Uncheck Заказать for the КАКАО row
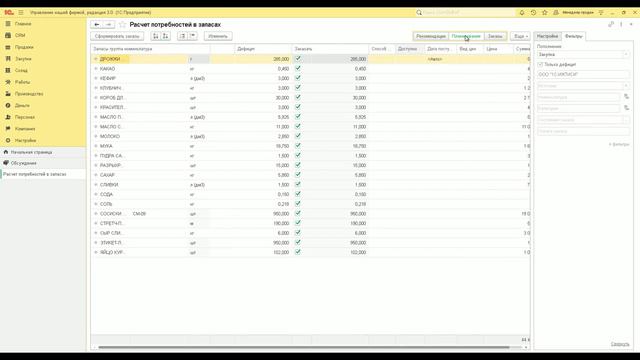 click(x=298, y=68)
